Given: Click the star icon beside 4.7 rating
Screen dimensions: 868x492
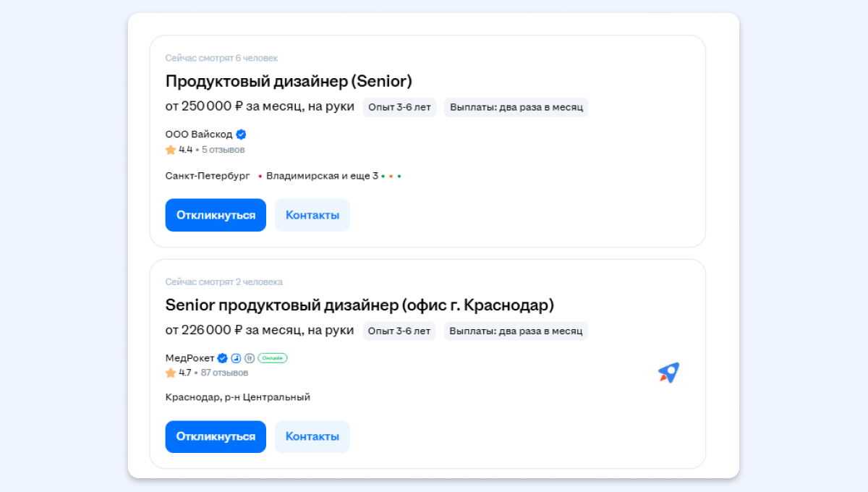Looking at the screenshot, I should [x=171, y=373].
